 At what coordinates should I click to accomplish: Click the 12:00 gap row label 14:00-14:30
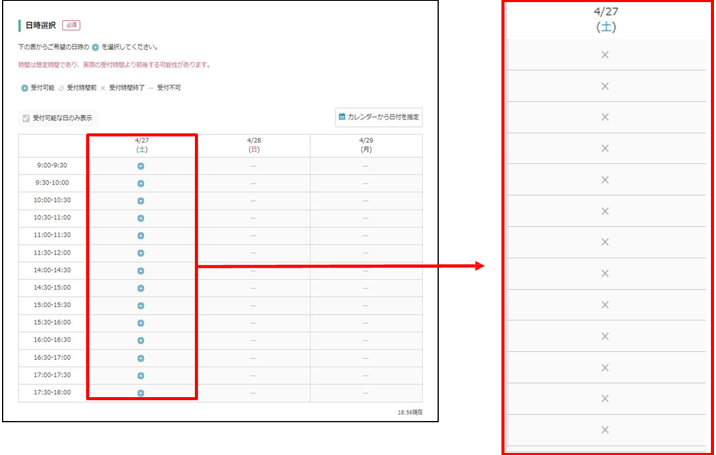(x=52, y=270)
